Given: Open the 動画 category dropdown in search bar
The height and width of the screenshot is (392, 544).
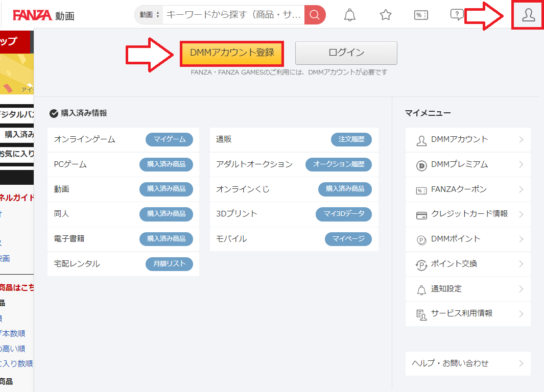Looking at the screenshot, I should pyautogui.click(x=149, y=15).
